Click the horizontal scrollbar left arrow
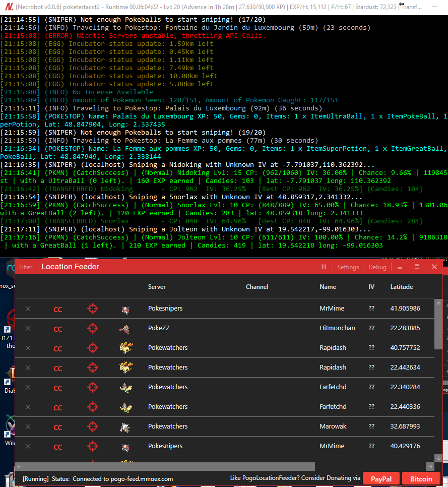 [x=19, y=466]
